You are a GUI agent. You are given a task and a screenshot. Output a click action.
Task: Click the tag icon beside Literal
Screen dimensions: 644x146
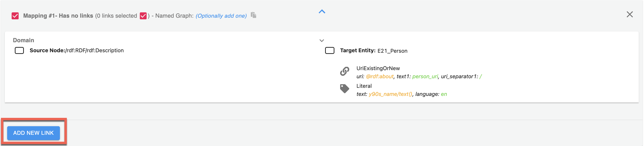(x=344, y=89)
